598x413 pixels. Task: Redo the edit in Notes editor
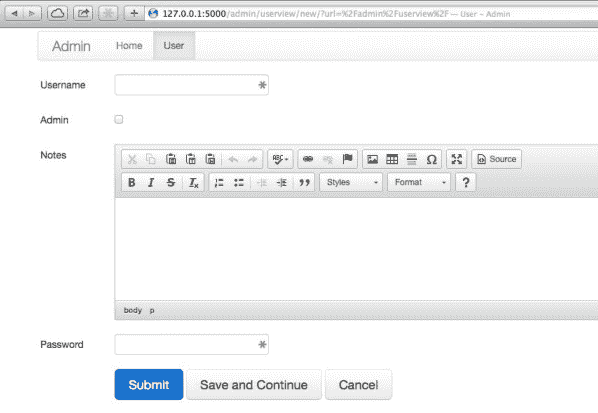pos(252,159)
